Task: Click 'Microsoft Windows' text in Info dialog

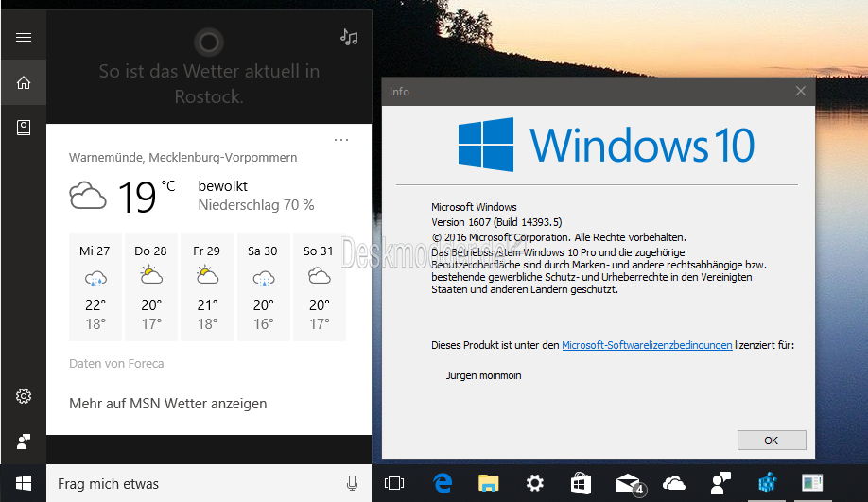Action: (x=474, y=207)
